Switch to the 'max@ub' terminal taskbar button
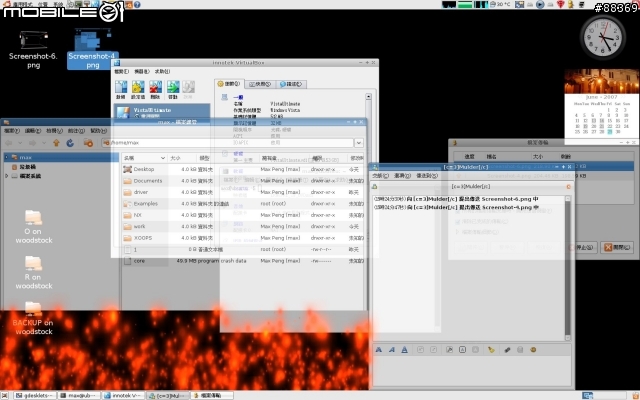The height and width of the screenshot is (400, 640). 79,396
